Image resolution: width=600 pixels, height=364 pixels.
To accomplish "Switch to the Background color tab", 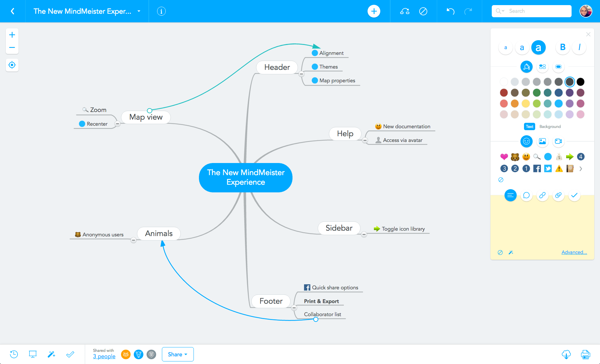I will click(550, 126).
